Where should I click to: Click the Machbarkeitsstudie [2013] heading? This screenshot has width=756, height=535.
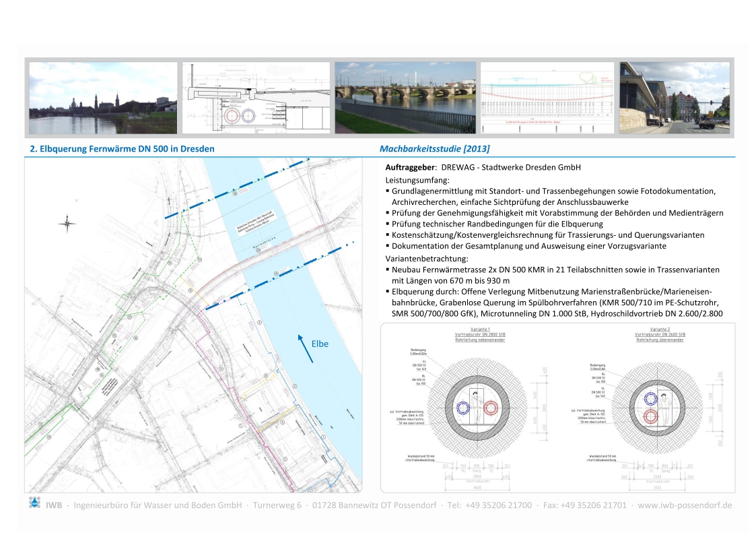tap(435, 149)
